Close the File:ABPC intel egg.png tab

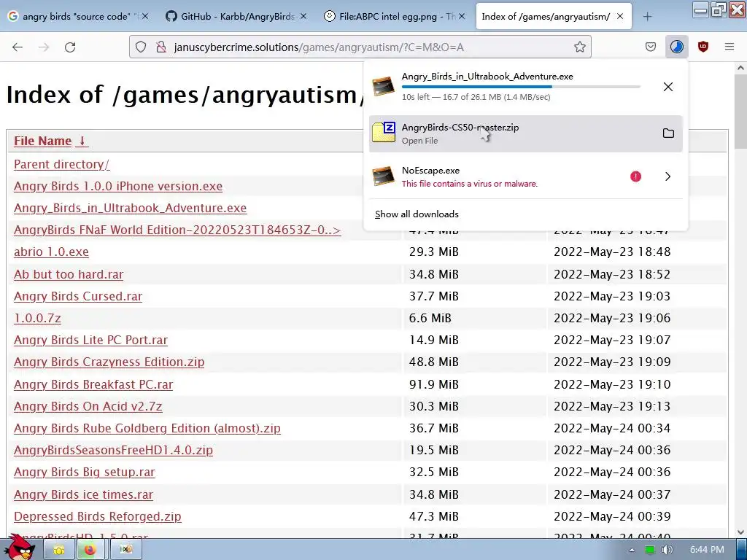tap(462, 17)
